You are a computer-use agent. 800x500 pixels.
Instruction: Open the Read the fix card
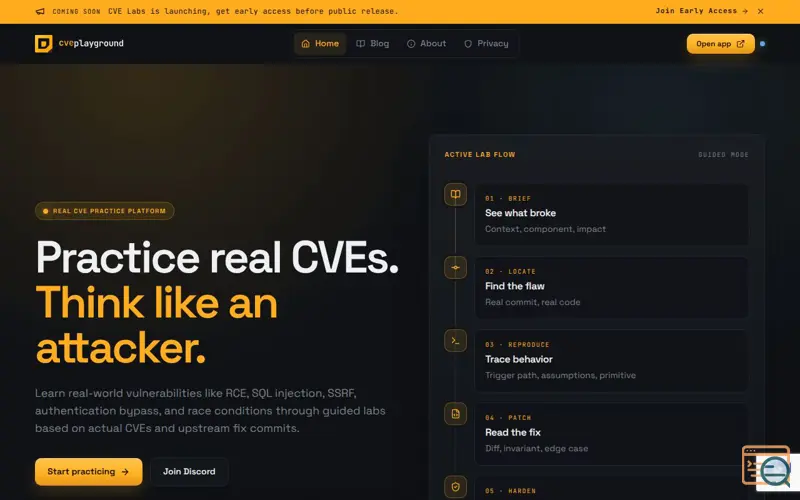coord(612,434)
